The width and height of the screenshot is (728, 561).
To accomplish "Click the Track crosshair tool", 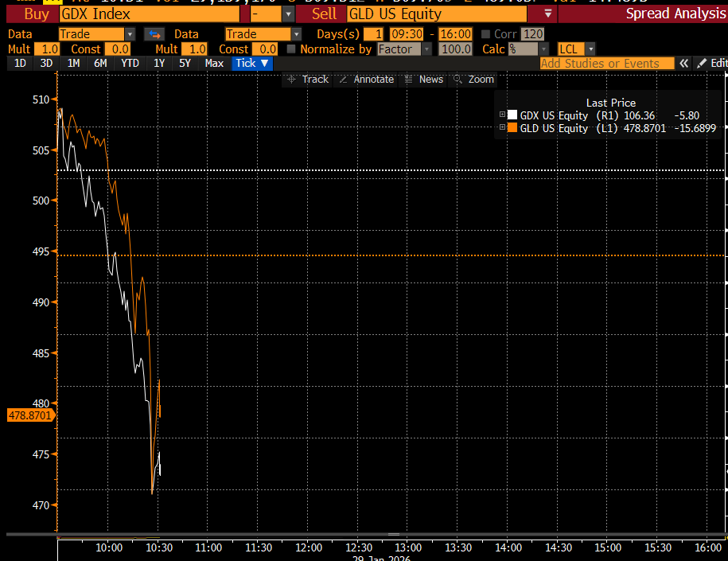I will pos(308,80).
